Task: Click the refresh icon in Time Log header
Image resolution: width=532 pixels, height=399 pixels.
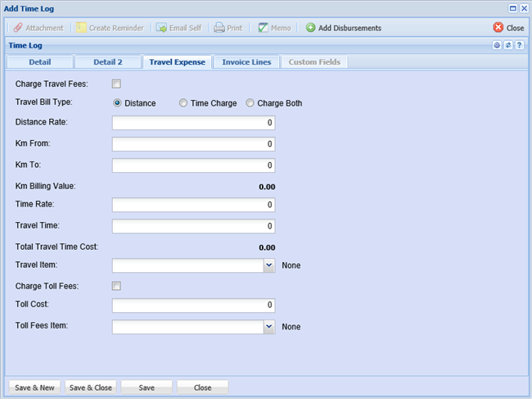Action: click(508, 45)
